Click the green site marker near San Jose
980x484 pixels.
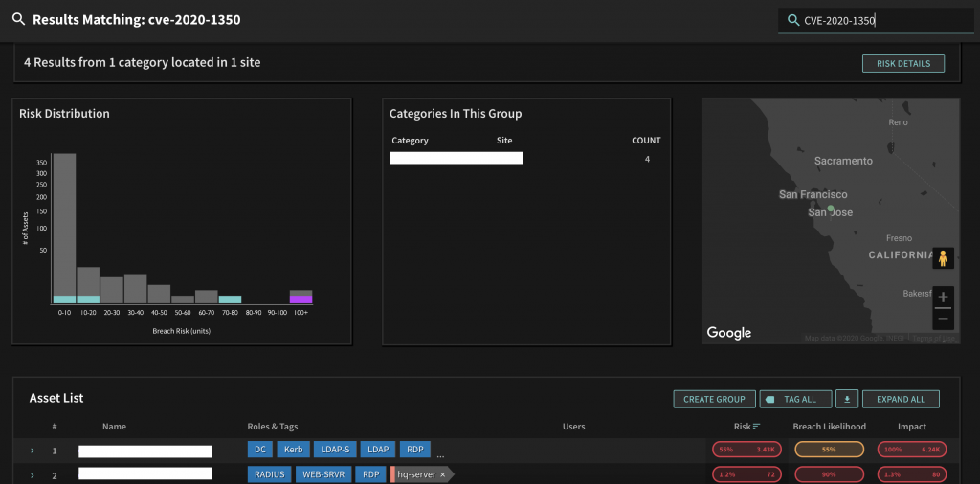[x=831, y=208]
